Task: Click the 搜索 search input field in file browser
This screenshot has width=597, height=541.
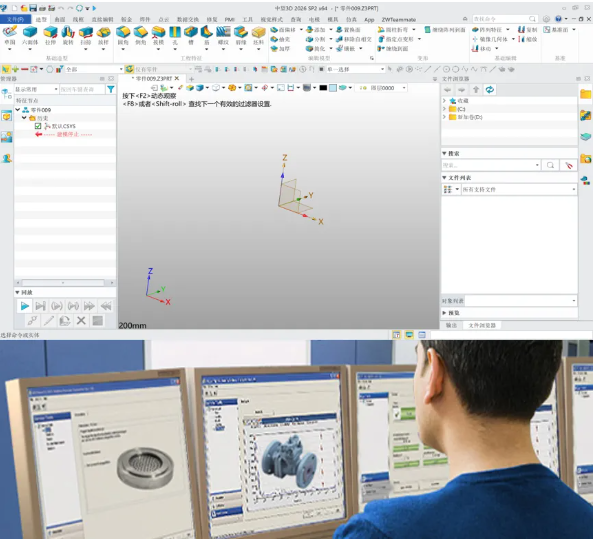Action: point(490,165)
